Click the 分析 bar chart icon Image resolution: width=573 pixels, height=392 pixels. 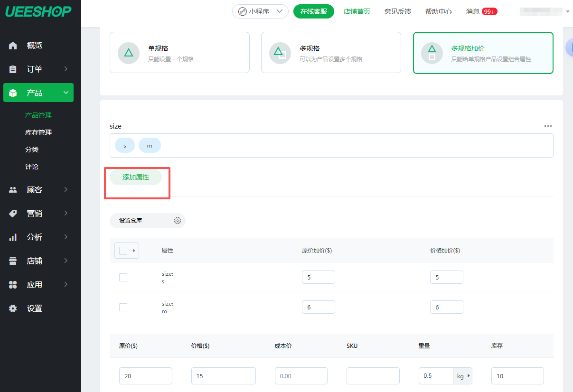tap(13, 237)
